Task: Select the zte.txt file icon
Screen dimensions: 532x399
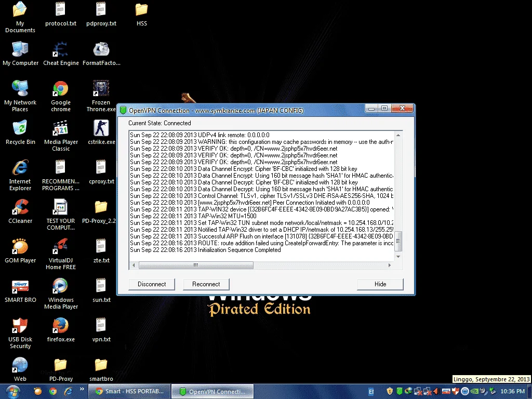Action: tap(101, 251)
